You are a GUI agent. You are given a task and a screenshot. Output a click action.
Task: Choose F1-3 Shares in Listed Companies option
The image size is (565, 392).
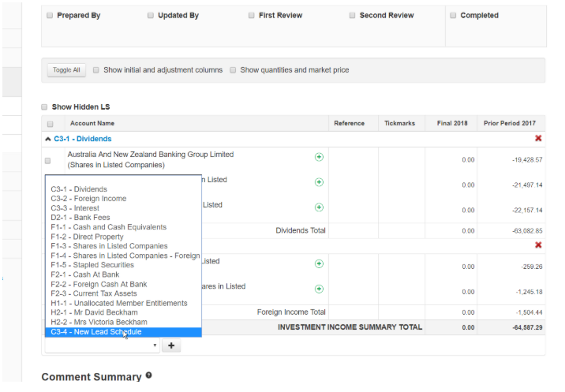[109, 246]
